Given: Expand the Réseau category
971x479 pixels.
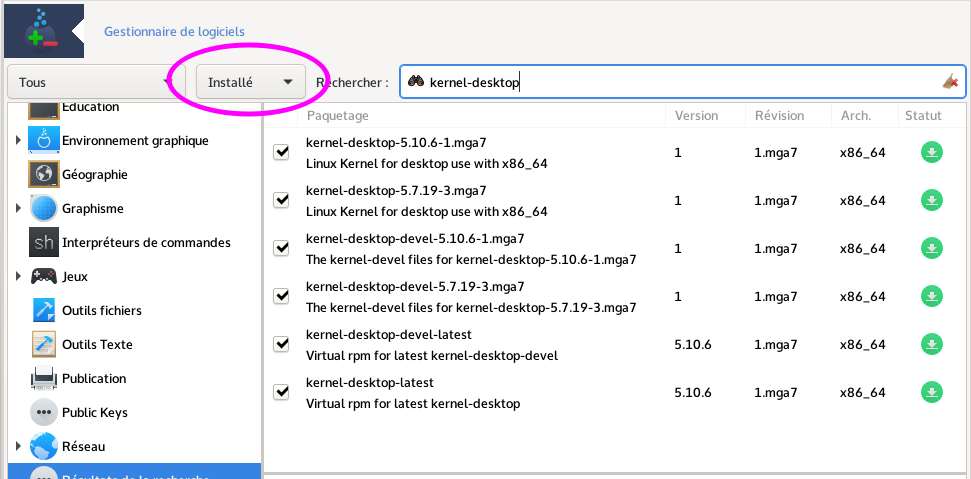Looking at the screenshot, I should click(x=19, y=446).
